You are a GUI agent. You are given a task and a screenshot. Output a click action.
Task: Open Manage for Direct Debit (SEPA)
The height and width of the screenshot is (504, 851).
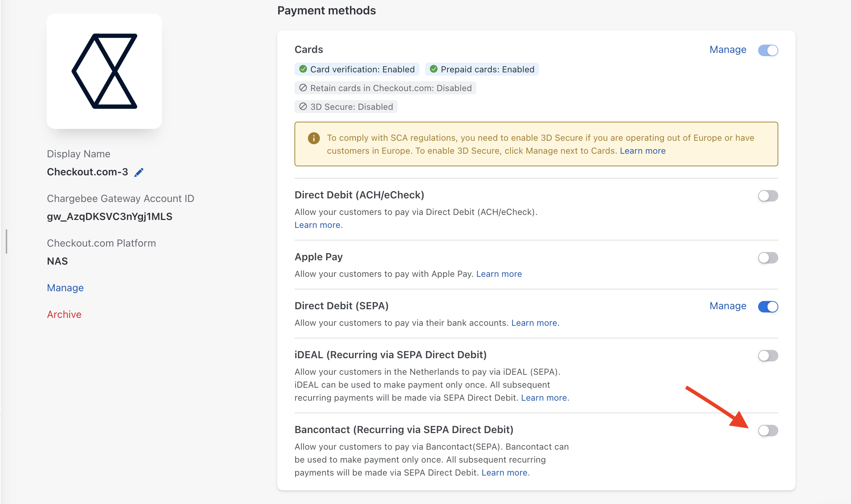[x=728, y=306]
